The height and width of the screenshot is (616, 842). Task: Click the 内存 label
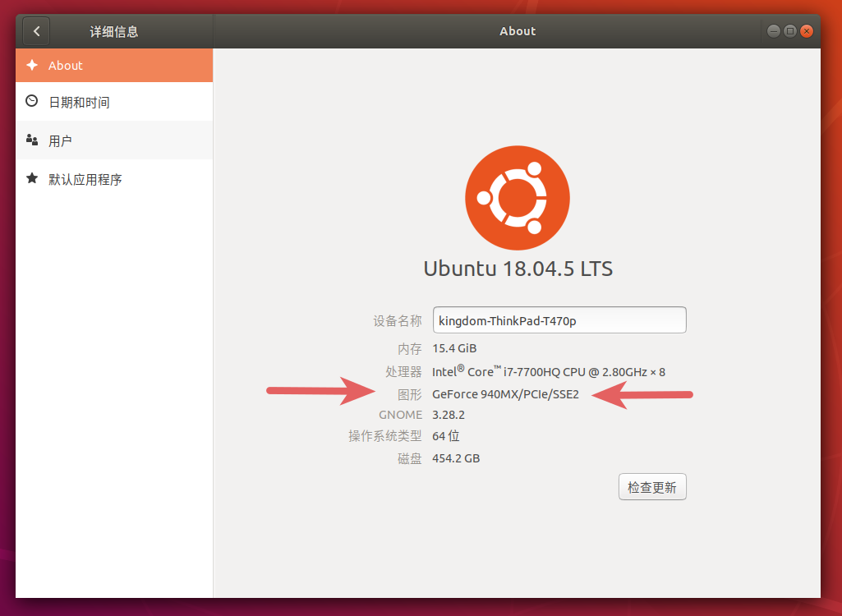click(410, 348)
